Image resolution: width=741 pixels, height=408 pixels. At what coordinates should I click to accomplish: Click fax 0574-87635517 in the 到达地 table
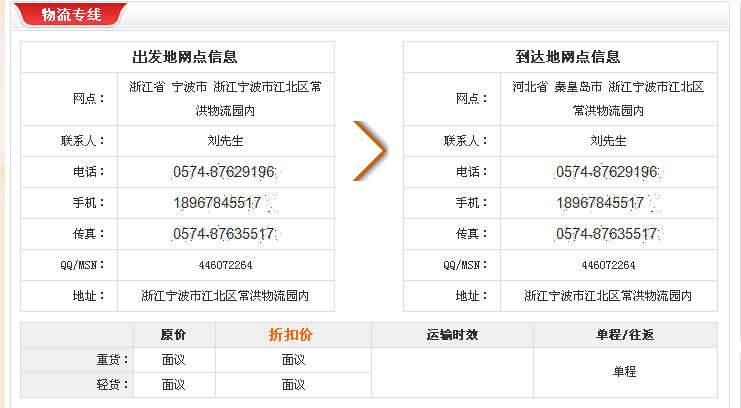pyautogui.click(x=607, y=234)
